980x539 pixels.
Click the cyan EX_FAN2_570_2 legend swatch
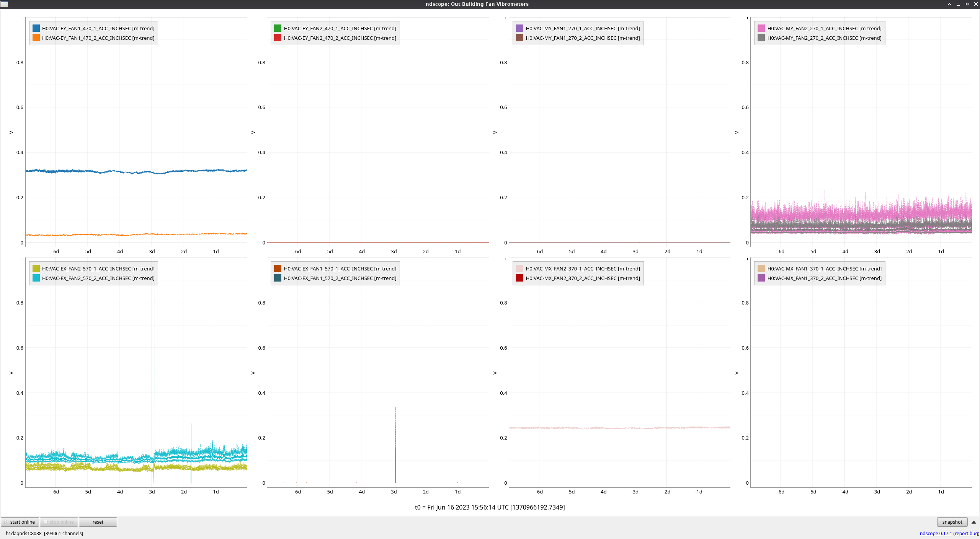click(x=36, y=278)
